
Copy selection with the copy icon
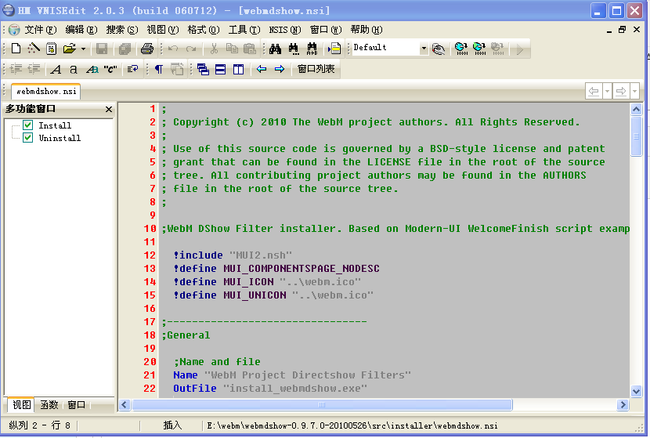tap(232, 48)
